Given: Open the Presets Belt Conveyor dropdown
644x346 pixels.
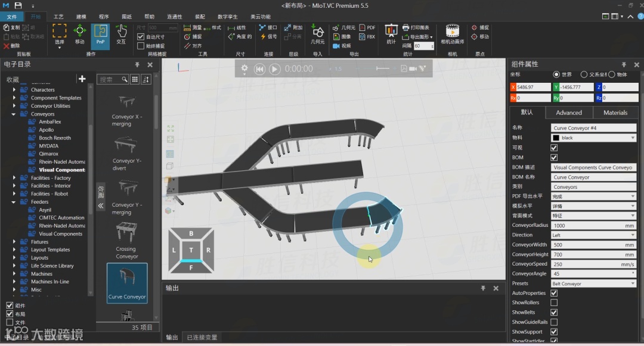Looking at the screenshot, I should coord(593,283).
